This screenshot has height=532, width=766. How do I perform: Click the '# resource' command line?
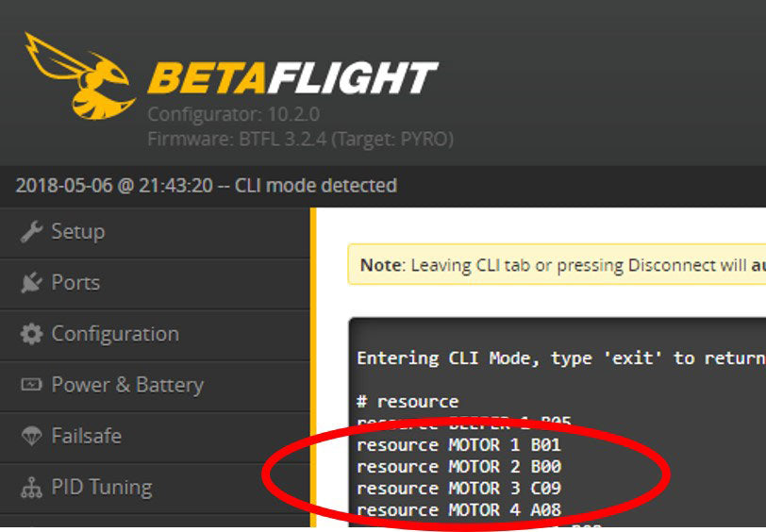pyautogui.click(x=407, y=401)
